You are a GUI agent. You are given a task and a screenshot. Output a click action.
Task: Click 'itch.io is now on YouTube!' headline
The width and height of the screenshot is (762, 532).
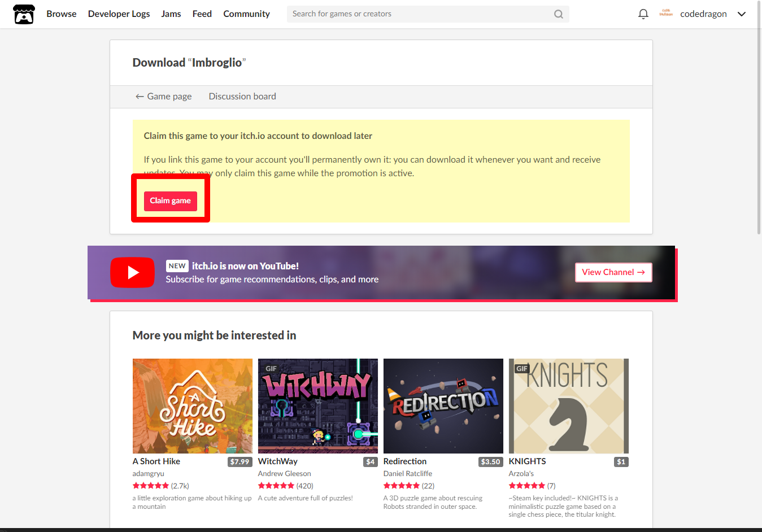pyautogui.click(x=245, y=266)
